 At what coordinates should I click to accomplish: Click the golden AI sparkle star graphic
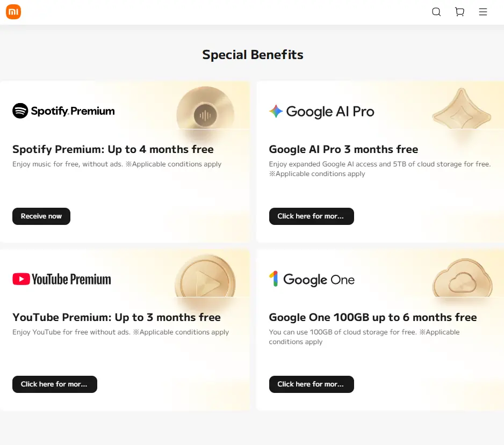[x=462, y=110]
